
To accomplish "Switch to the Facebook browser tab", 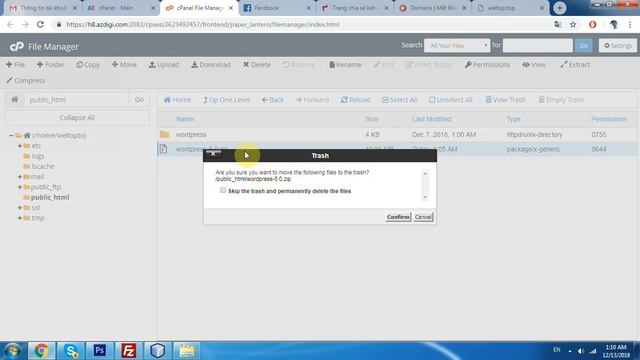I will tap(276, 8).
